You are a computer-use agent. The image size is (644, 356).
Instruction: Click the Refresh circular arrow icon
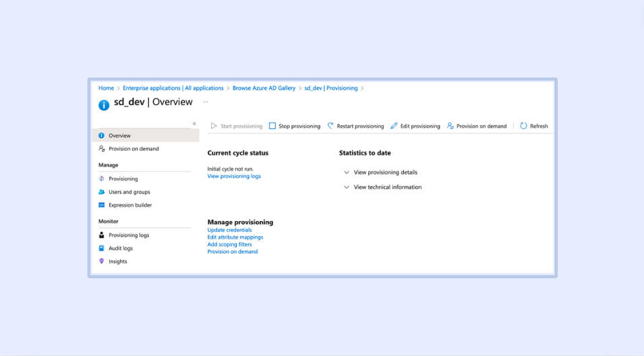[x=523, y=125]
